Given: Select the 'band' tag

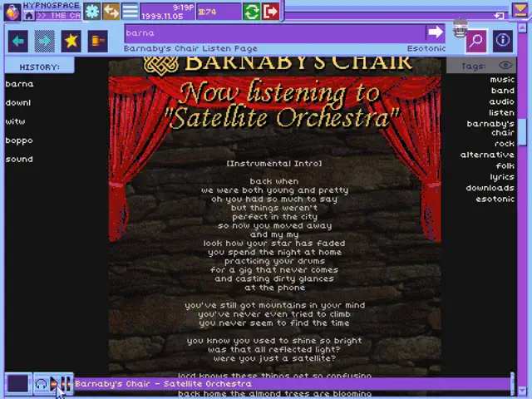Looking at the screenshot, I should [502, 91].
